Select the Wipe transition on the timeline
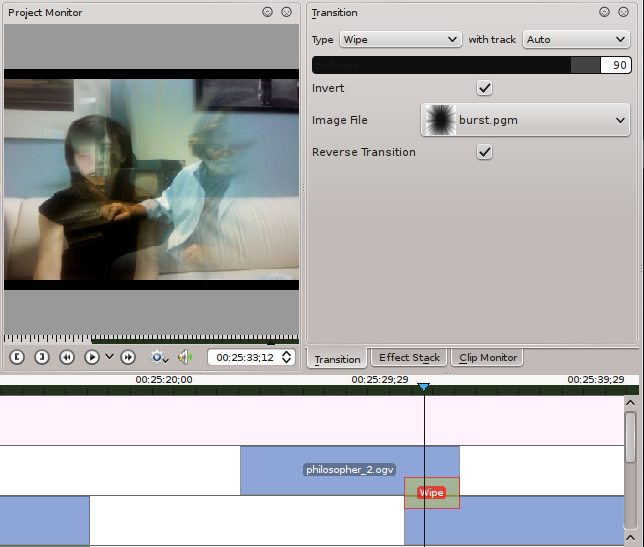Viewport: 644px width, 547px height. point(431,493)
